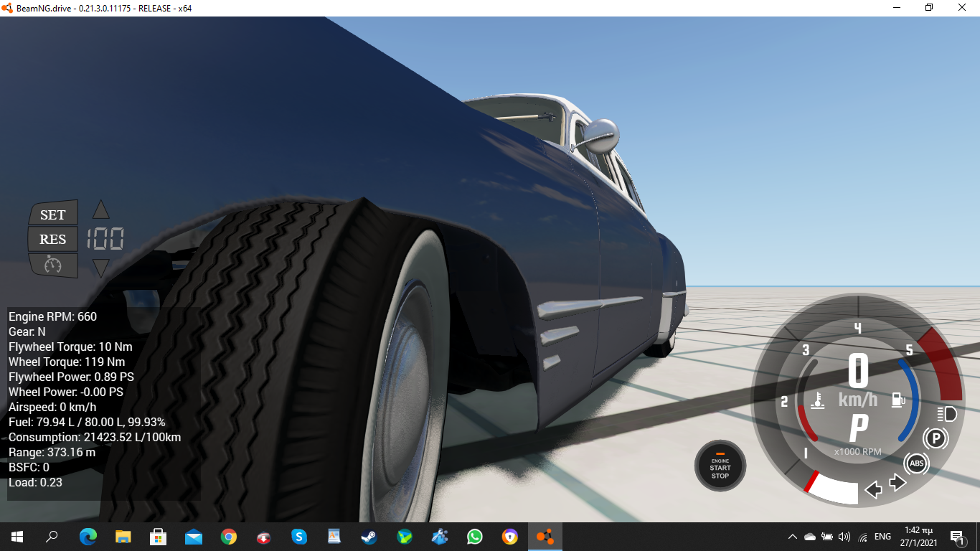Launch Microsoft Edge from taskbar

point(88,536)
